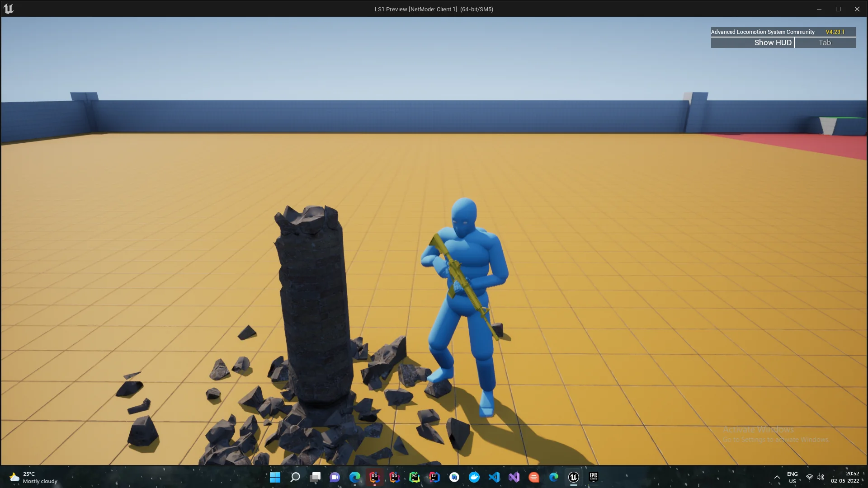Switch to Unreal Engine taskbar icon
This screenshot has width=868, height=488.
tap(574, 477)
